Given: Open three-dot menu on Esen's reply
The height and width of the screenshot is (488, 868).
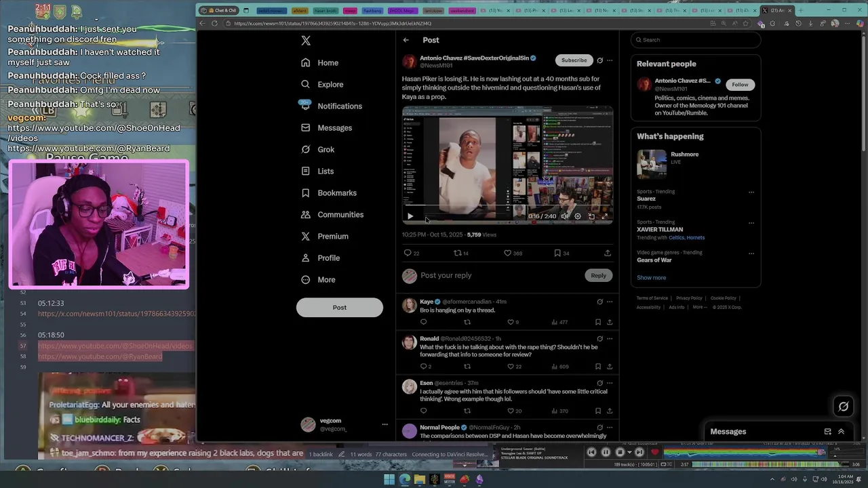Looking at the screenshot, I should pyautogui.click(x=610, y=383).
